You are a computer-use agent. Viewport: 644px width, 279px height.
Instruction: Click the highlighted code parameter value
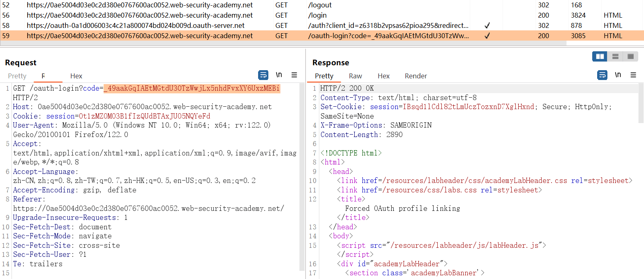pos(192,89)
